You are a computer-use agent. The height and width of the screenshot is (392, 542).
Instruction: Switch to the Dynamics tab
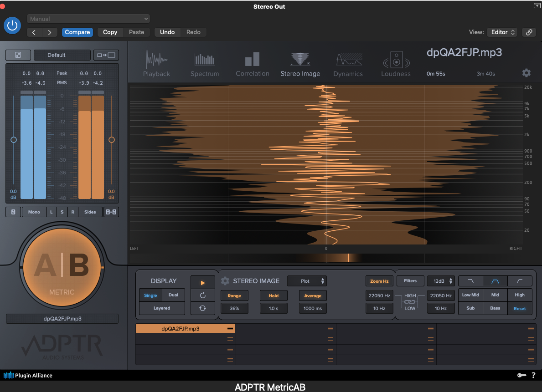[x=348, y=64]
